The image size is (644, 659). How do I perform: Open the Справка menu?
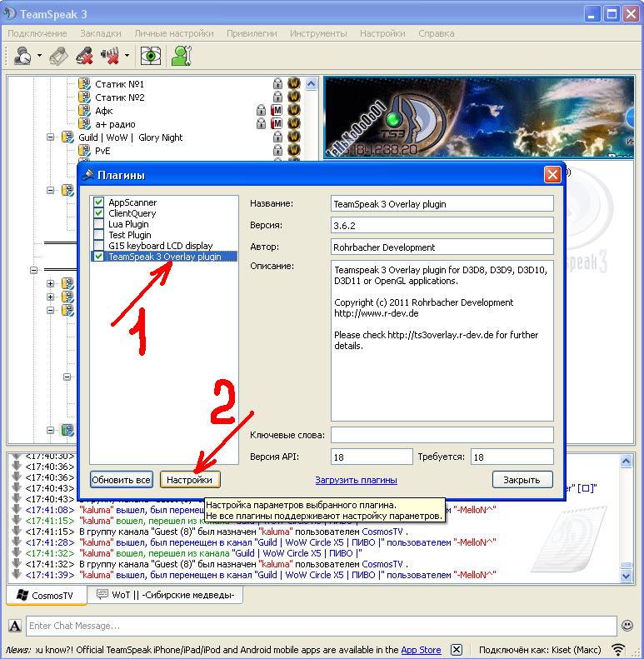pyautogui.click(x=436, y=33)
